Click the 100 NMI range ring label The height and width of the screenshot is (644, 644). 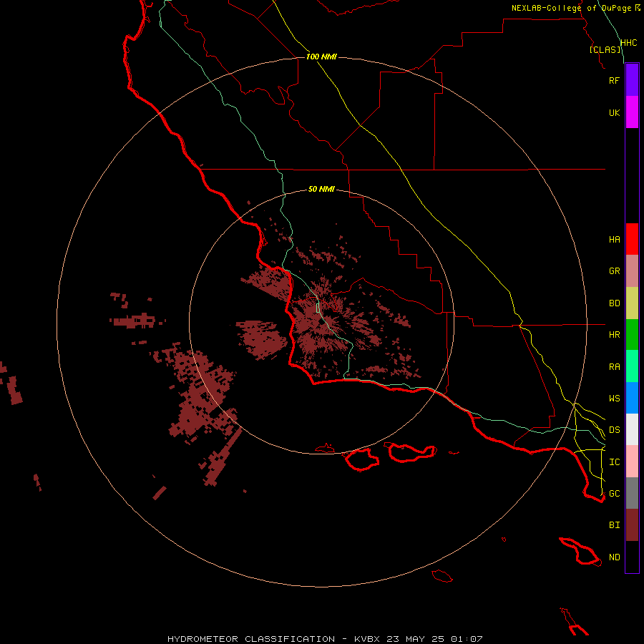click(x=321, y=57)
